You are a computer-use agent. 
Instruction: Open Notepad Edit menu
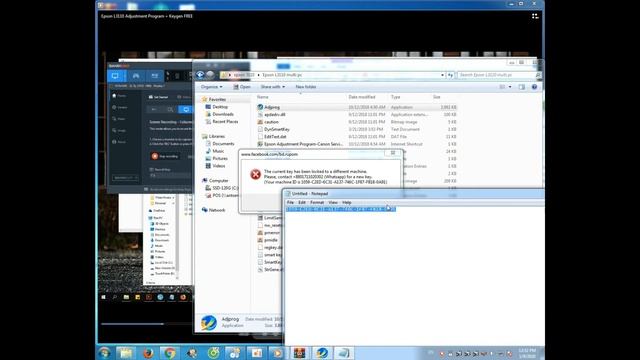click(302, 202)
